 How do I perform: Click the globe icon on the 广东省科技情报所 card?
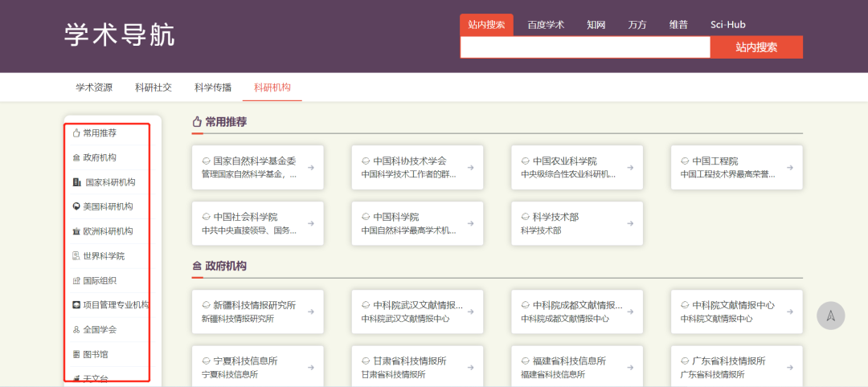(685, 361)
